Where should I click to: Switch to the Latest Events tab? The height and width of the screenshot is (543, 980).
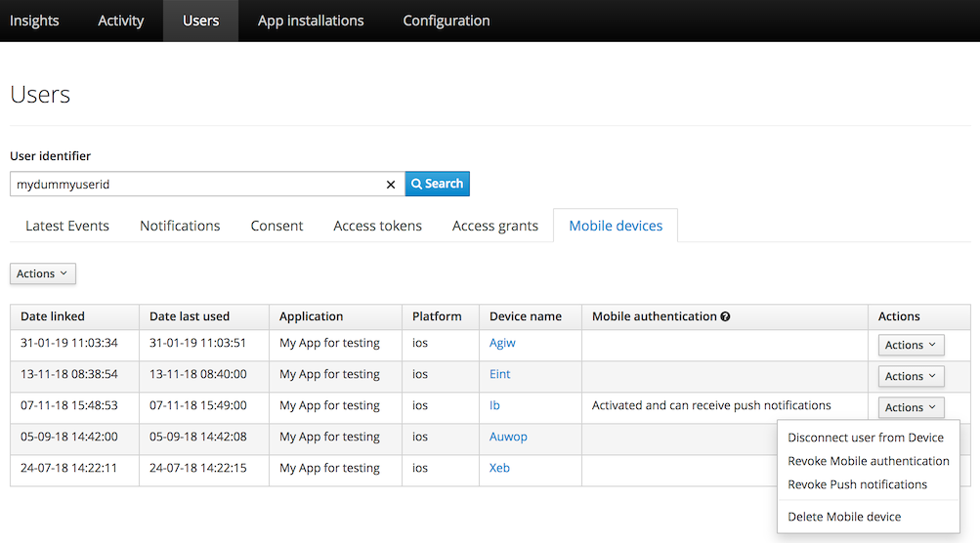67,226
